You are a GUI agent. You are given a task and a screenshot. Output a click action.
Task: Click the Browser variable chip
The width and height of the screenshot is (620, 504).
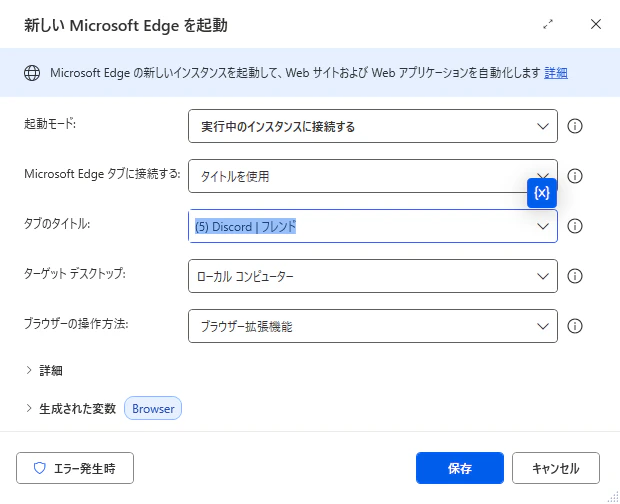click(153, 408)
